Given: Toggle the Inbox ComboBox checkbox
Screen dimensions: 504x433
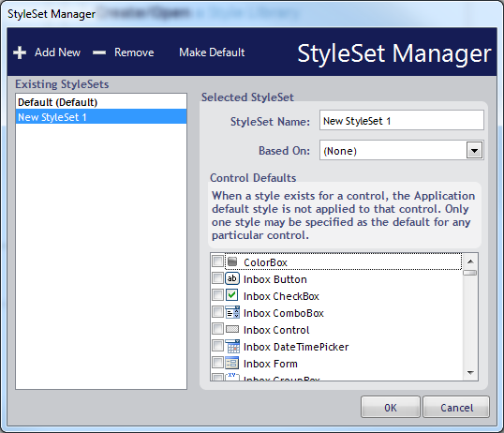Looking at the screenshot, I should (x=217, y=312).
